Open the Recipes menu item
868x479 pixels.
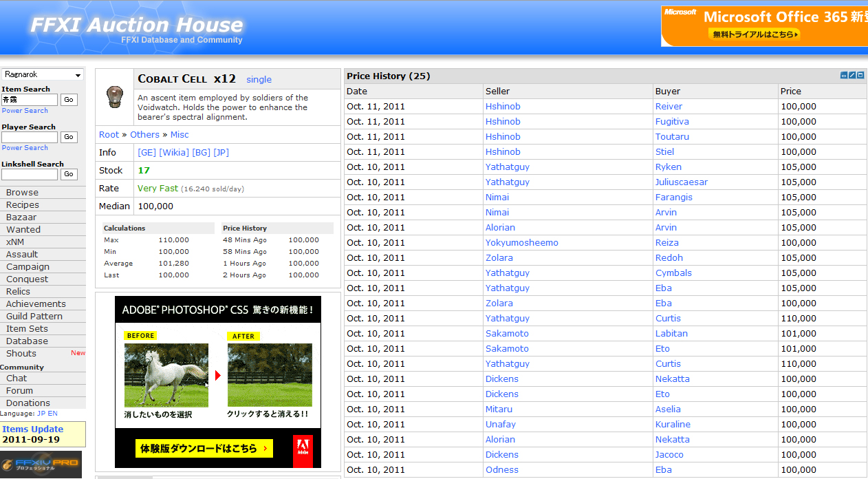pyautogui.click(x=23, y=205)
